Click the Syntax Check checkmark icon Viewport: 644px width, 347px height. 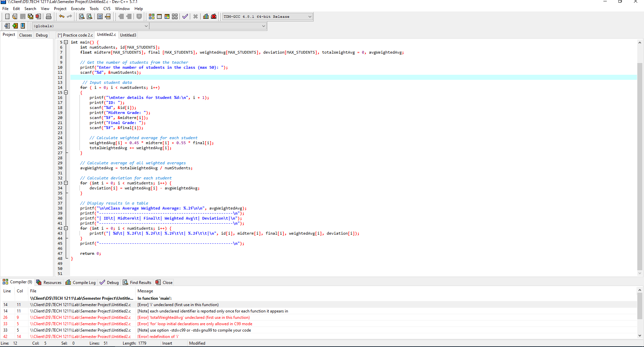[185, 16]
